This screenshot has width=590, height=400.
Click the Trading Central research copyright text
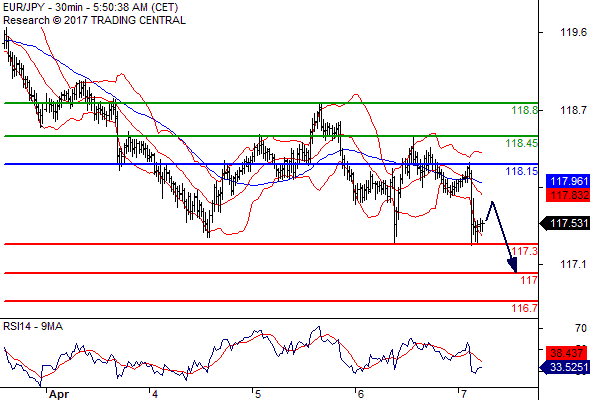coord(94,20)
